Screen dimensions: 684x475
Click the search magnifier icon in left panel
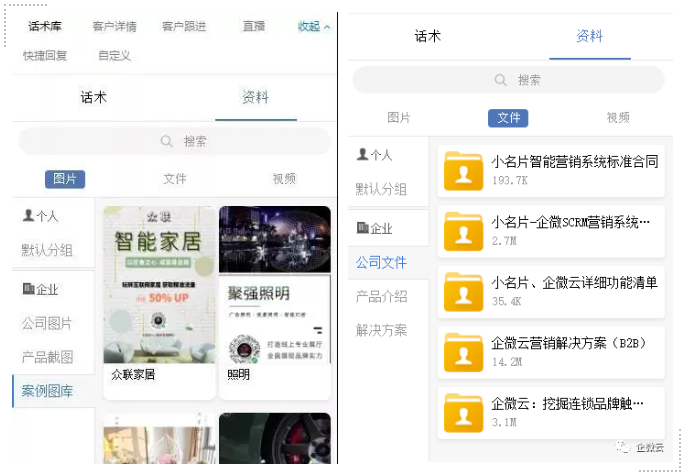click(x=167, y=142)
